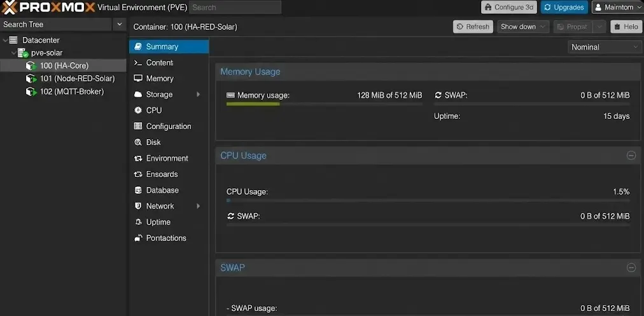Select the pve-solar node
This screenshot has height=316, width=644.
(63, 53)
